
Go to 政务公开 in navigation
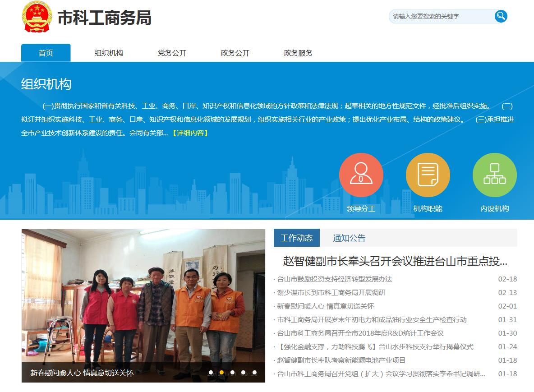point(235,53)
